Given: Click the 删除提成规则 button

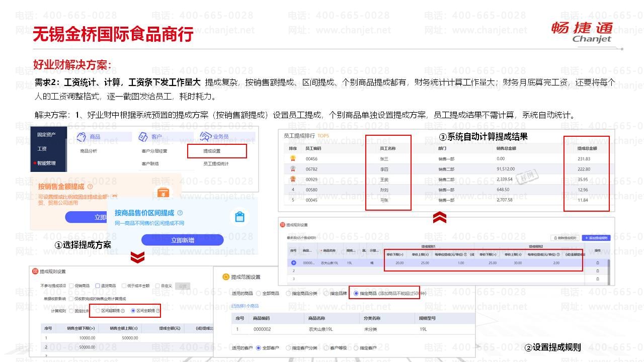Looking at the screenshot, I should pyautogui.click(x=565, y=238).
